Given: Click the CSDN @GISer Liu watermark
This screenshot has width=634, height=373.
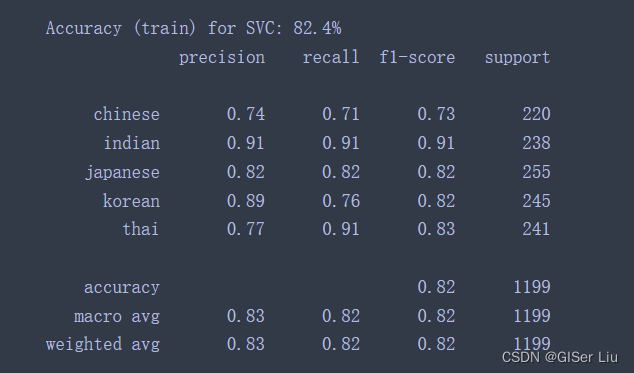Looking at the screenshot, I should tap(560, 357).
